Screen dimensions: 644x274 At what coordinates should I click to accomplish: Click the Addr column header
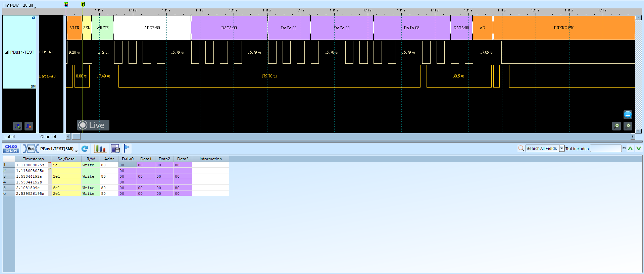click(109, 159)
